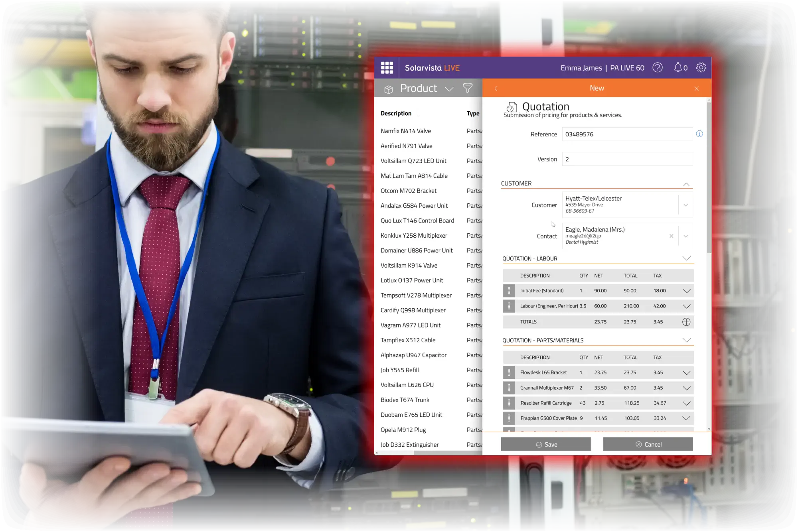Select Voltsillam L626 CPU product
This screenshot has width=798, height=532.
coord(407,385)
